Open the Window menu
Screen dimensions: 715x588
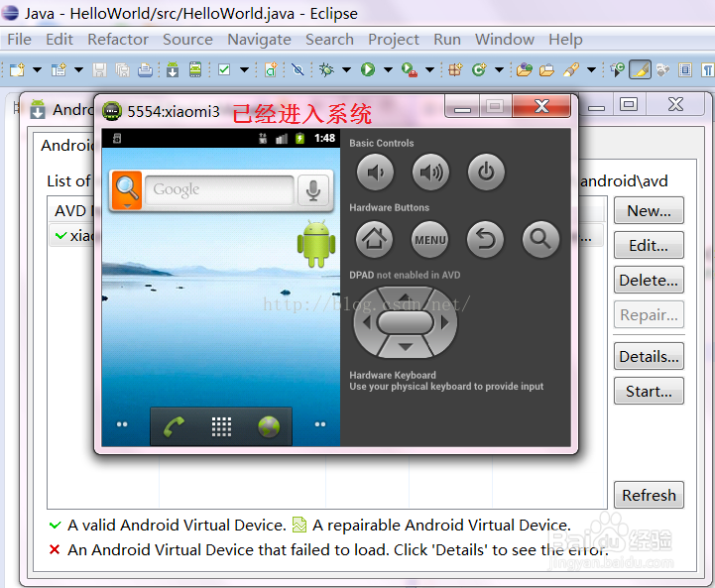505,40
